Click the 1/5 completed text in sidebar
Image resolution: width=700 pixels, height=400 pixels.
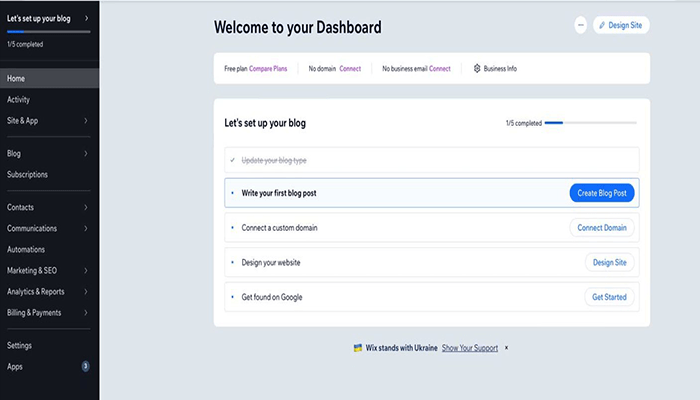pos(25,44)
